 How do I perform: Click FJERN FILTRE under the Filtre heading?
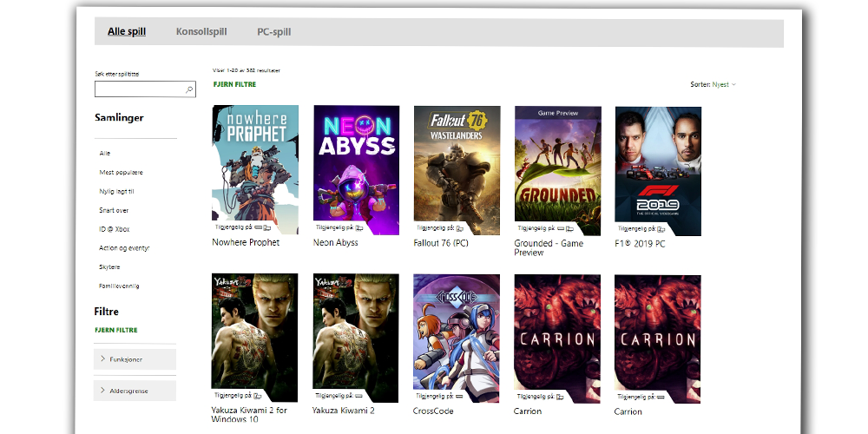click(115, 330)
